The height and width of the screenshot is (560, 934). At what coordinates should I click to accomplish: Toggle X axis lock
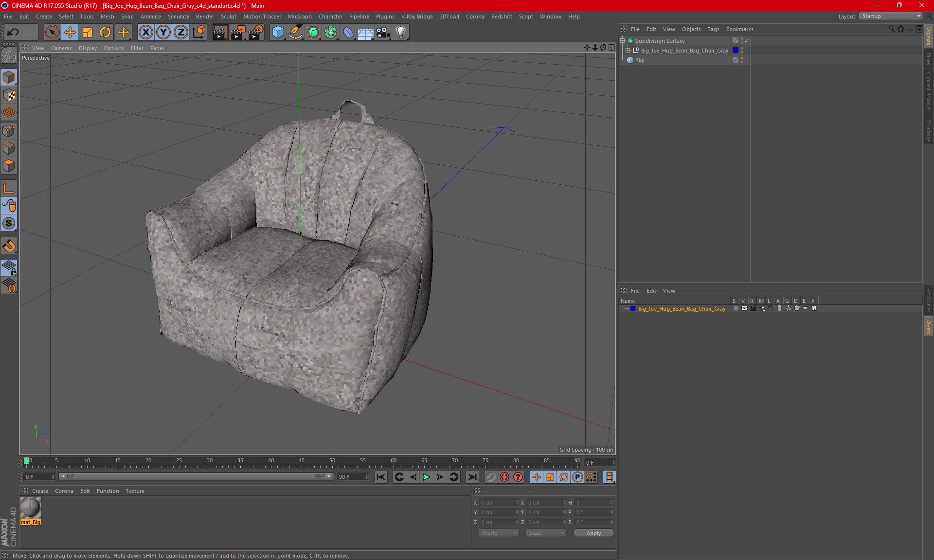145,33
